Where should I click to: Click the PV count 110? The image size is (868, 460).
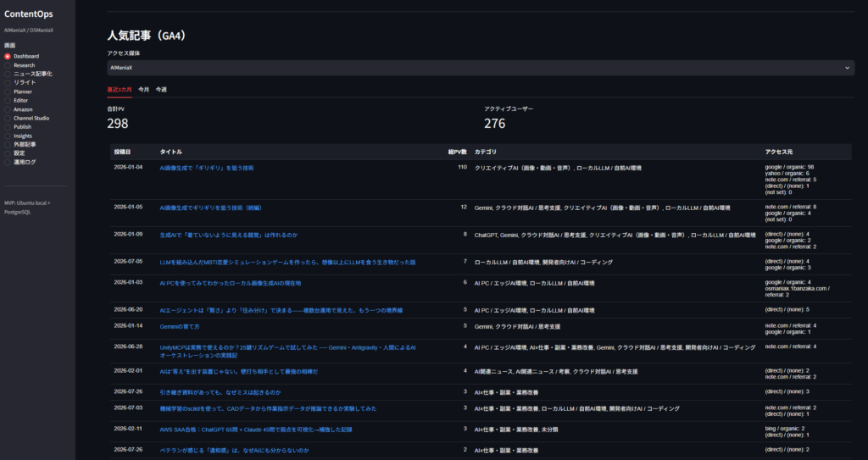[462, 167]
